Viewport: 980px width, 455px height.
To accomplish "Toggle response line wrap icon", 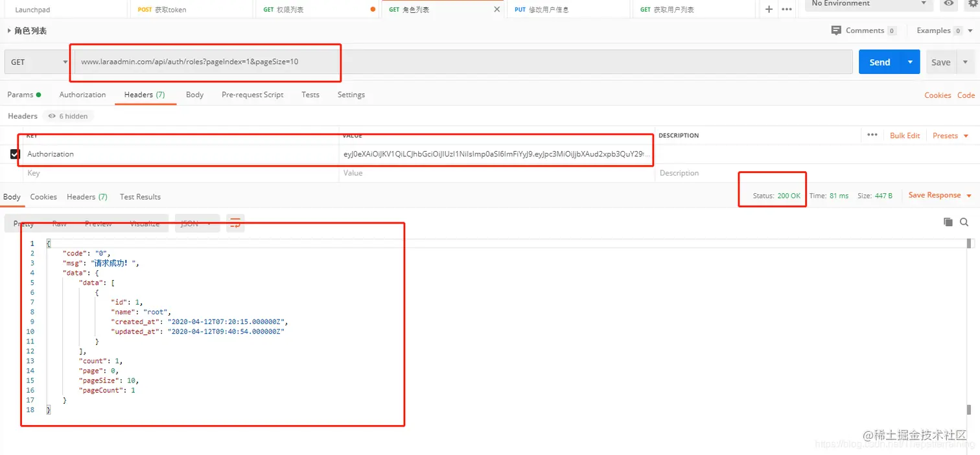I will [235, 224].
